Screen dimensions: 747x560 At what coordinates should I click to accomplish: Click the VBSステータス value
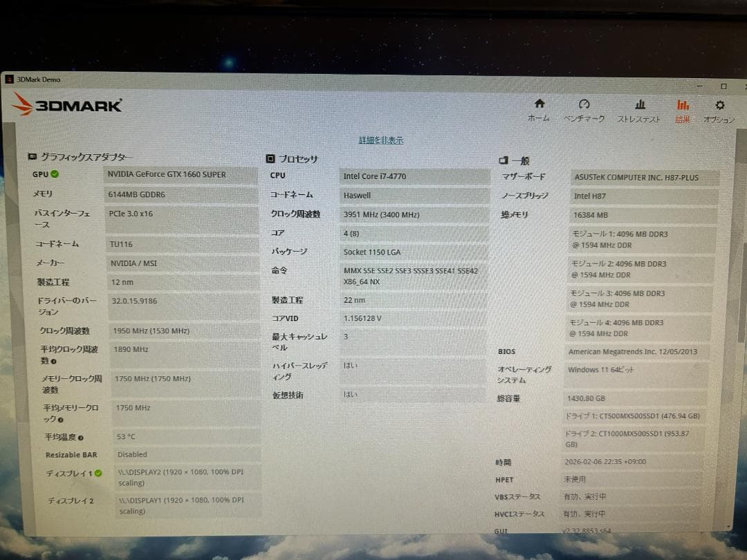point(631,496)
